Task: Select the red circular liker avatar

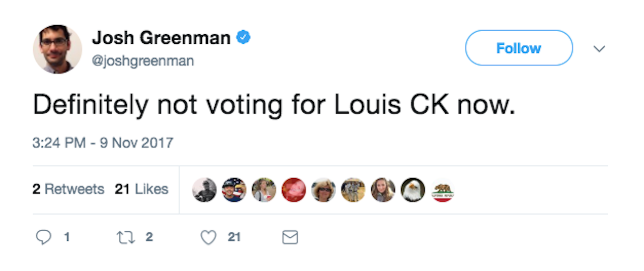Action: 294,190
